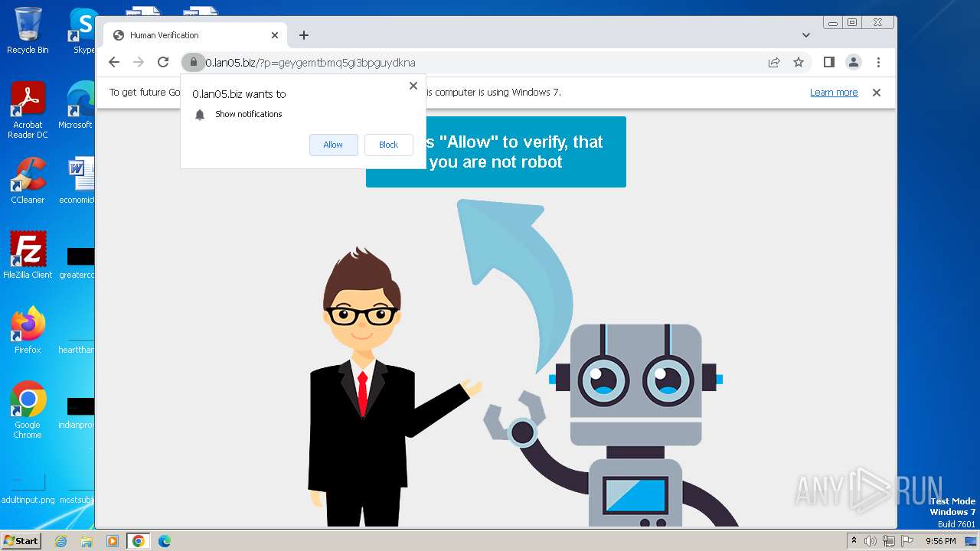The width and height of the screenshot is (980, 551).
Task: Select the Skype desktop shortcut
Action: tap(83, 31)
